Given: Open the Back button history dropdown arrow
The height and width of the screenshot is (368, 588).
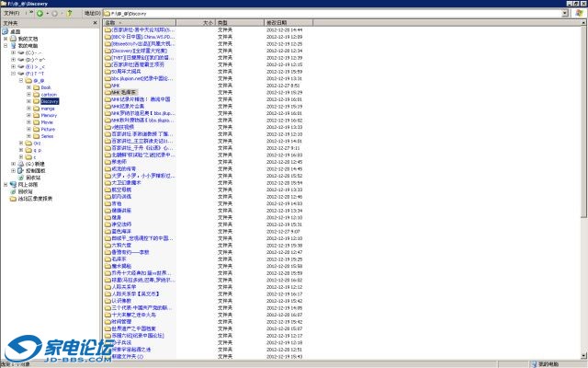Looking at the screenshot, I should 47,14.
